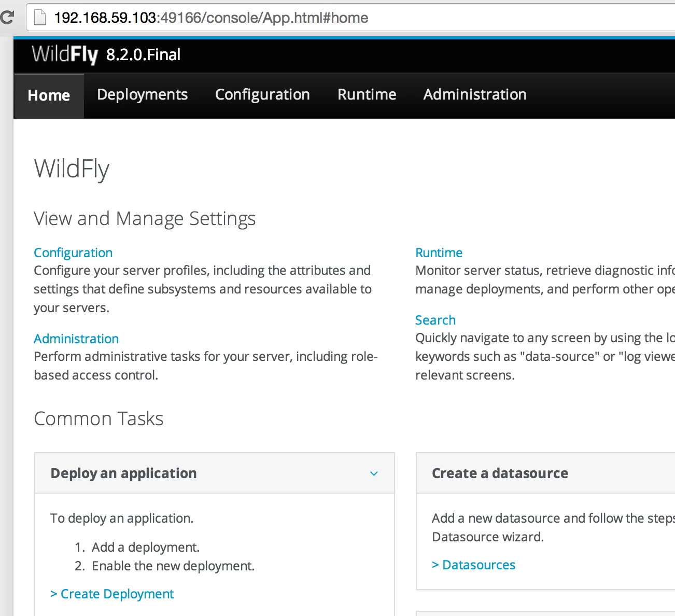Go to the Configuration tab in navbar

(262, 95)
